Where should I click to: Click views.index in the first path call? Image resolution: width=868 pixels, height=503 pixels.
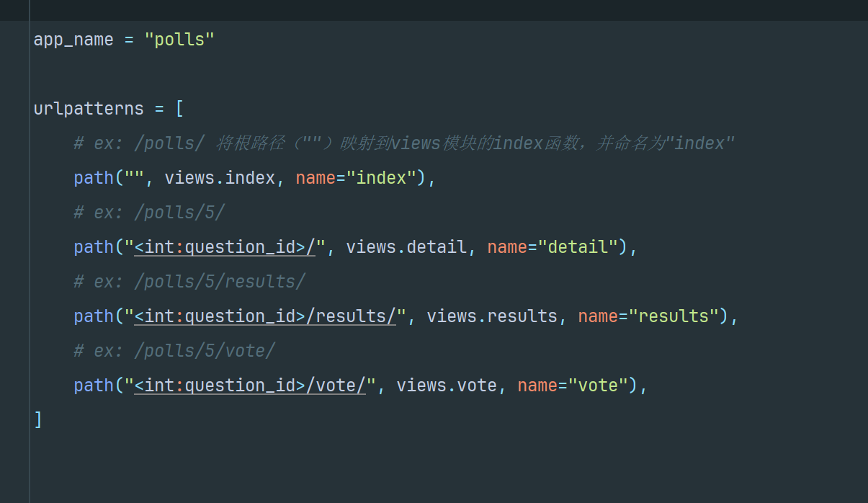(220, 178)
